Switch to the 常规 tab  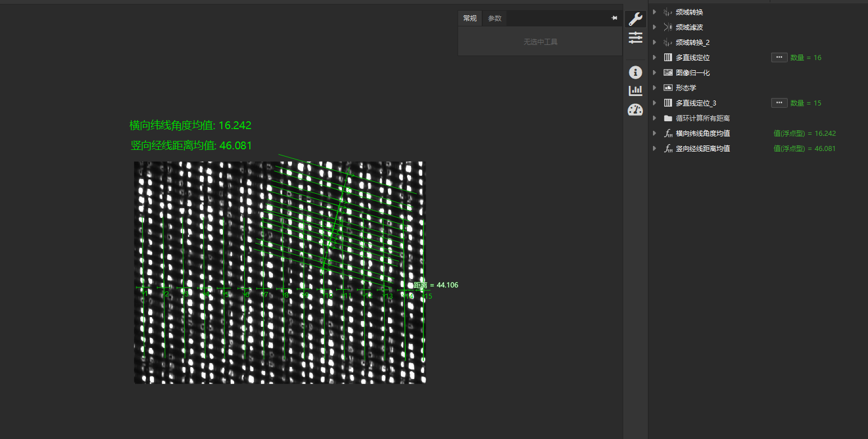click(470, 19)
